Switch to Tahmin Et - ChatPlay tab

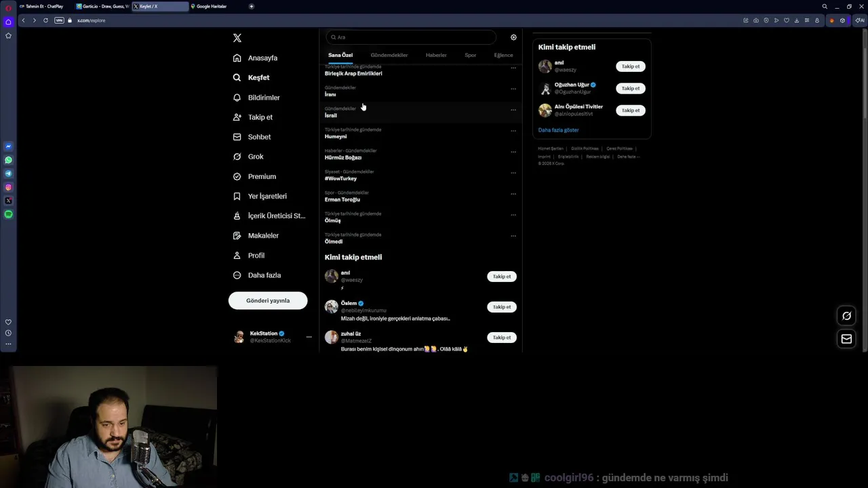44,6
